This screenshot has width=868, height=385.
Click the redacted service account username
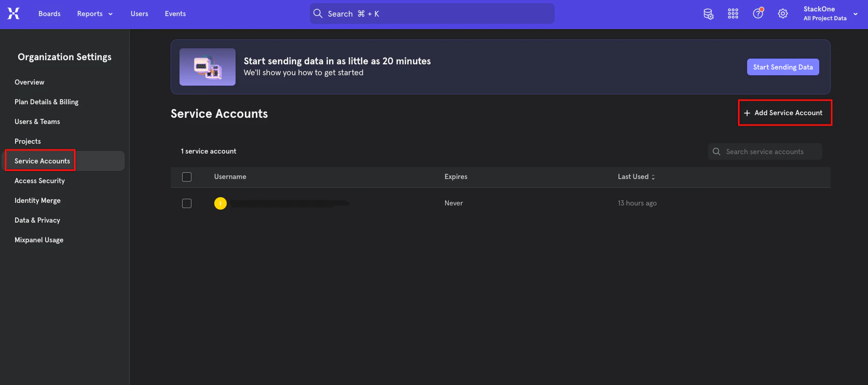[290, 203]
